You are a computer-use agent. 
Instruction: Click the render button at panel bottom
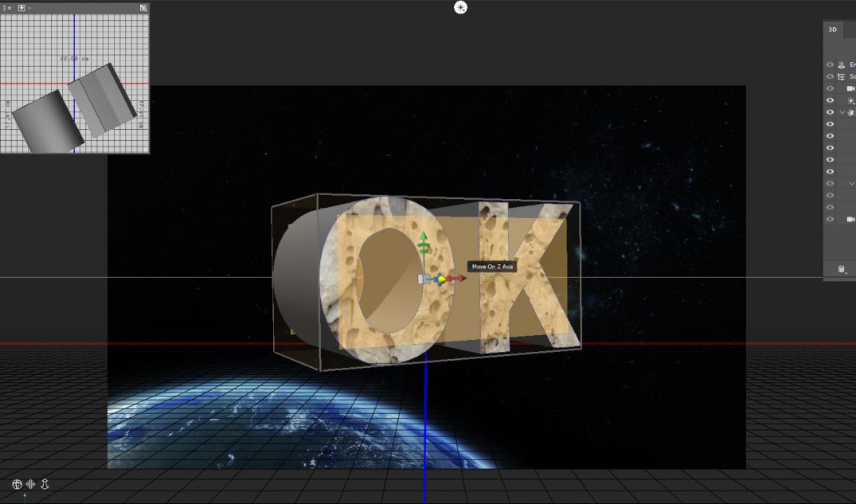point(841,269)
